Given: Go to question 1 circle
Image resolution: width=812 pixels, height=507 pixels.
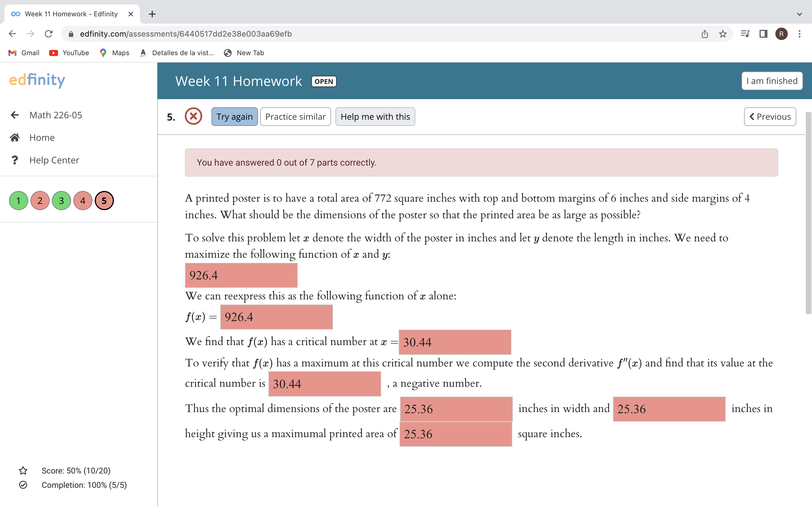Looking at the screenshot, I should coord(18,201).
